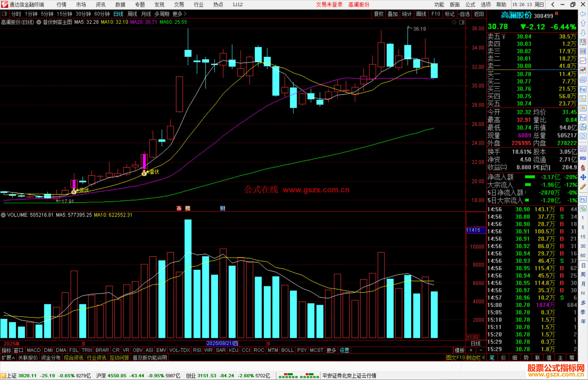
Task: Switch to 周 period in right sidebar
Action: tap(583, 274)
